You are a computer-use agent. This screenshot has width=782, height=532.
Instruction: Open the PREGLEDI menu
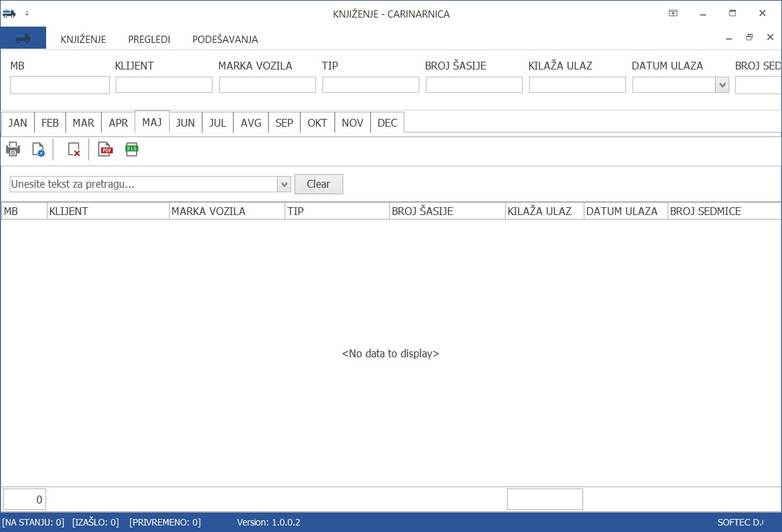pos(149,39)
